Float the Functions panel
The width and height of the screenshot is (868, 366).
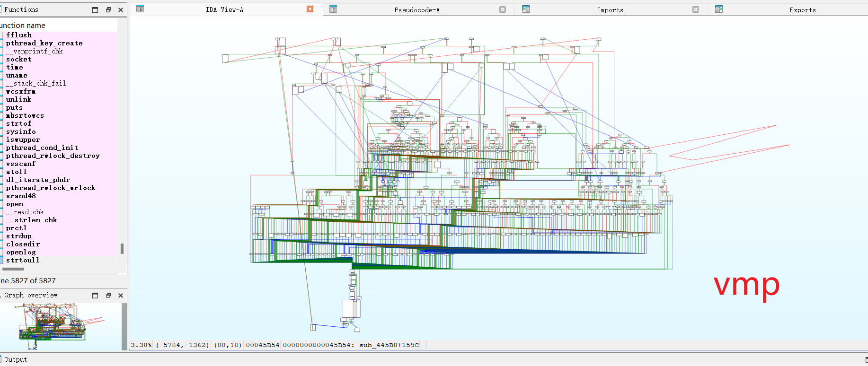point(108,9)
